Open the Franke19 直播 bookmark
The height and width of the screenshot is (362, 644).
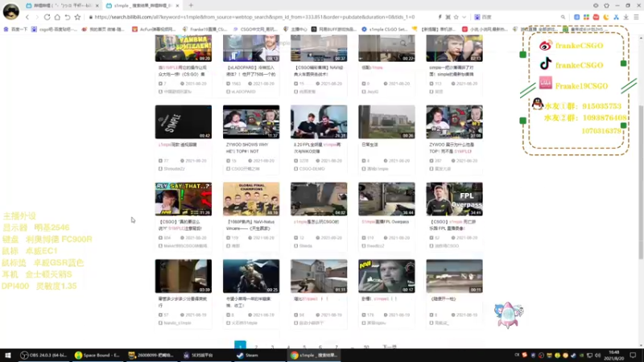204,29
